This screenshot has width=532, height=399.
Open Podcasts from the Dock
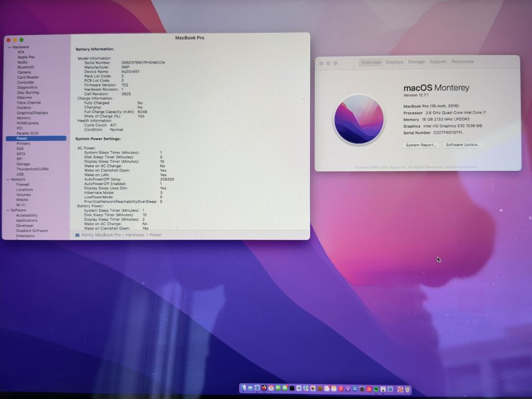[348, 389]
